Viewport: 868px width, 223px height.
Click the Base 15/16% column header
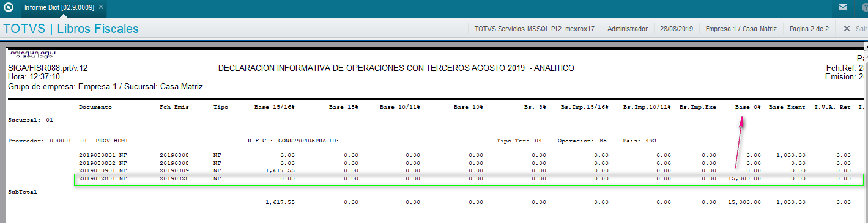click(x=275, y=107)
